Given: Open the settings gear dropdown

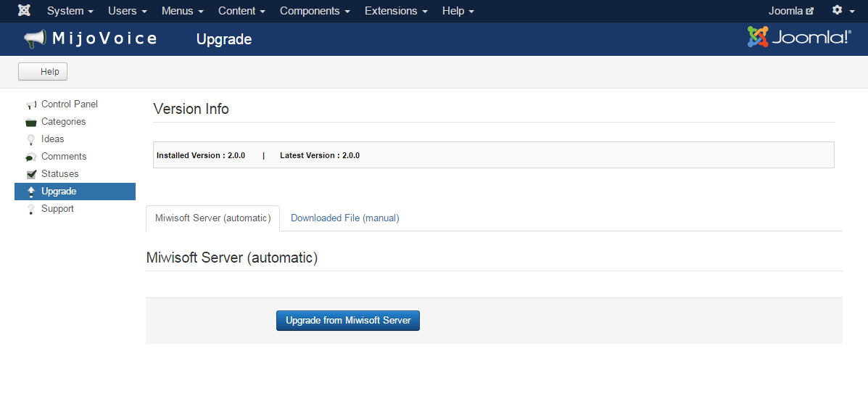Looking at the screenshot, I should (841, 11).
